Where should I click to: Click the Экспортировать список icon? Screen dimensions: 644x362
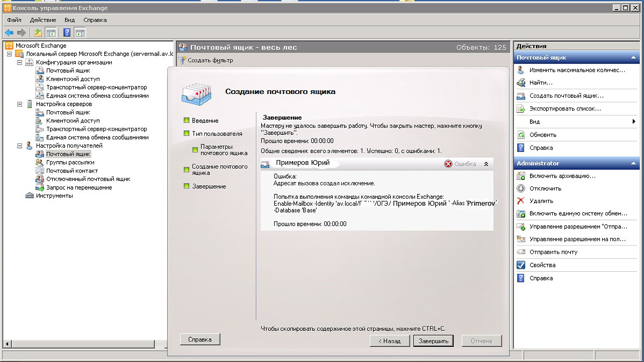(521, 109)
